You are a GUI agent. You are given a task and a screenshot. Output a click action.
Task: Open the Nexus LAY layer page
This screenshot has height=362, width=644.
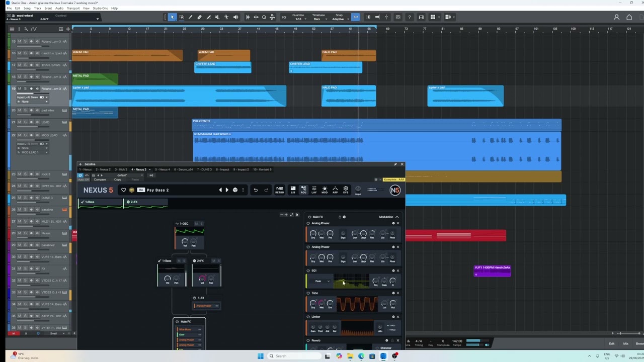(314, 190)
